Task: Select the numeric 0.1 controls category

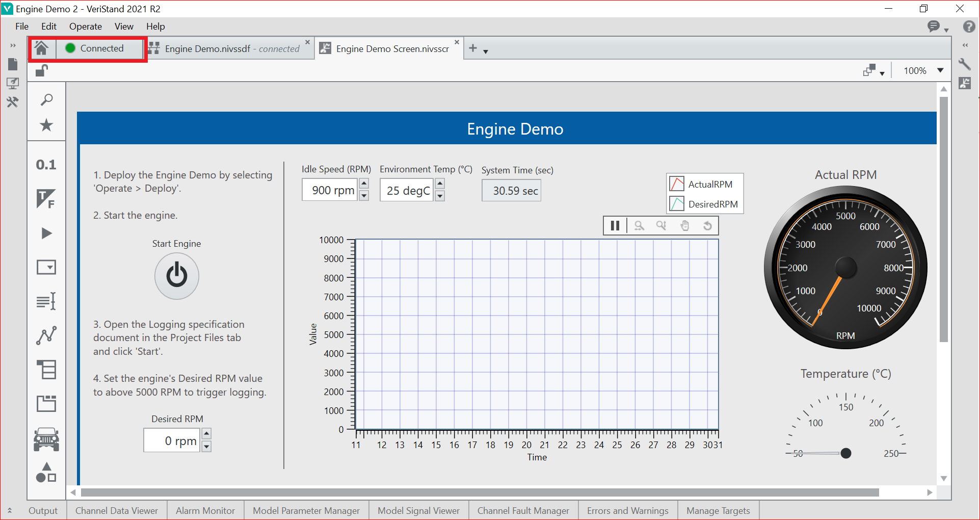Action: tap(46, 165)
